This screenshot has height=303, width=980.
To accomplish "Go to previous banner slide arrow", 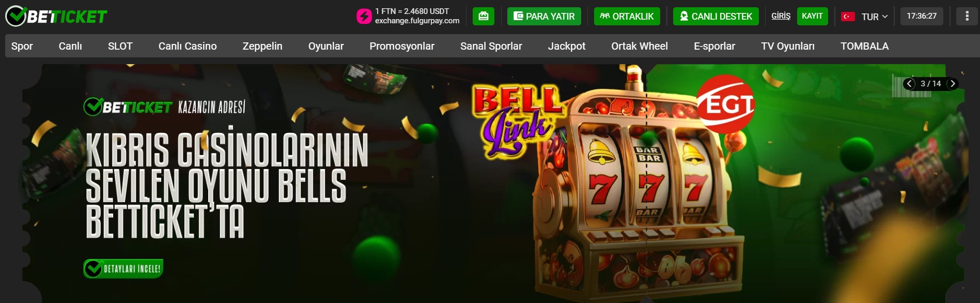I will (910, 84).
